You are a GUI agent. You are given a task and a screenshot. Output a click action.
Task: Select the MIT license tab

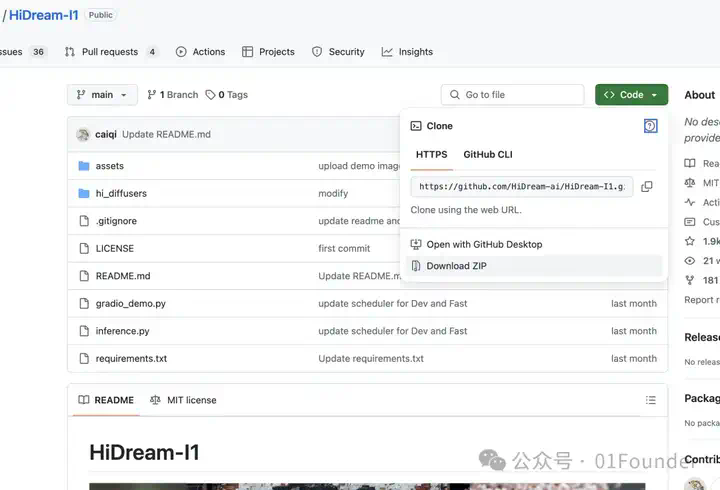[183, 400]
